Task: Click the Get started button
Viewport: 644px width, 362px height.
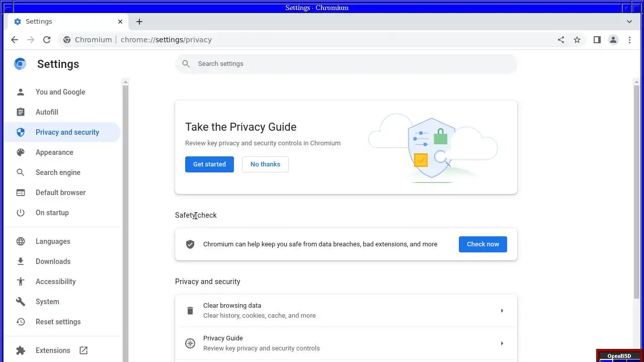Action: 209,164
